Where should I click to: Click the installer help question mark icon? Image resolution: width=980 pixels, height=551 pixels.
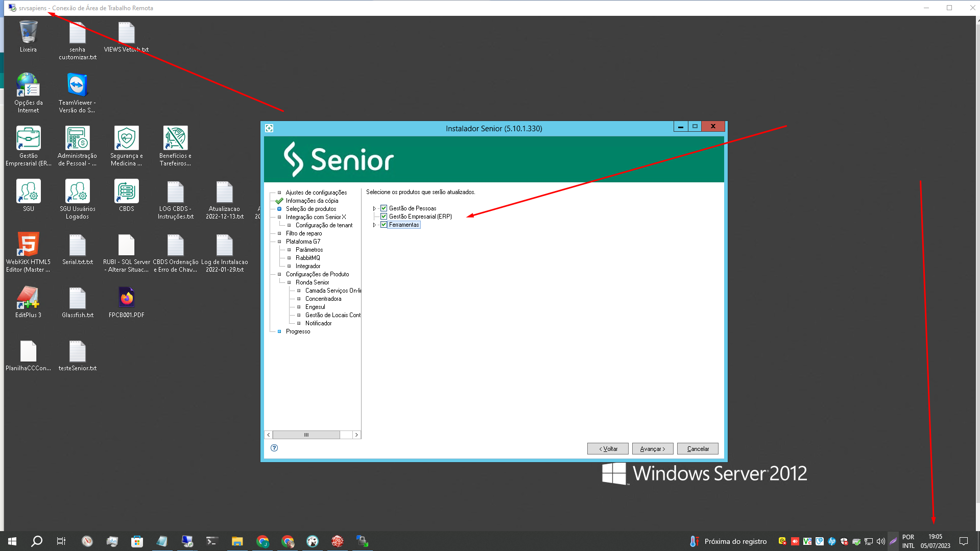point(274,448)
